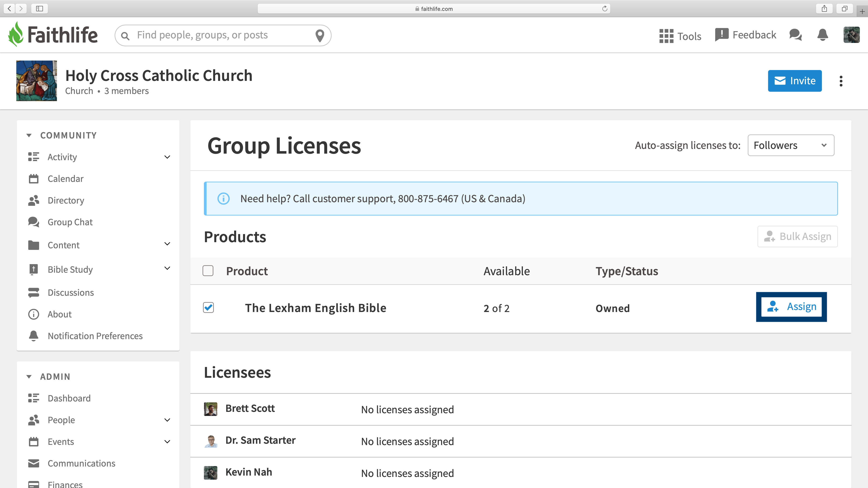Click the Holy Cross Catholic Church thumbnail
The width and height of the screenshot is (868, 488).
[x=36, y=81]
